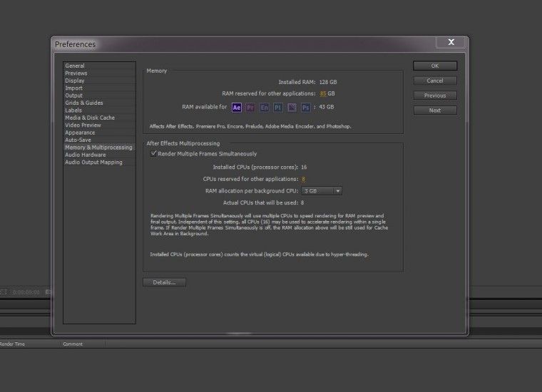Click the Photoshop (Ps) icon
The width and height of the screenshot is (542, 392).
(305, 108)
